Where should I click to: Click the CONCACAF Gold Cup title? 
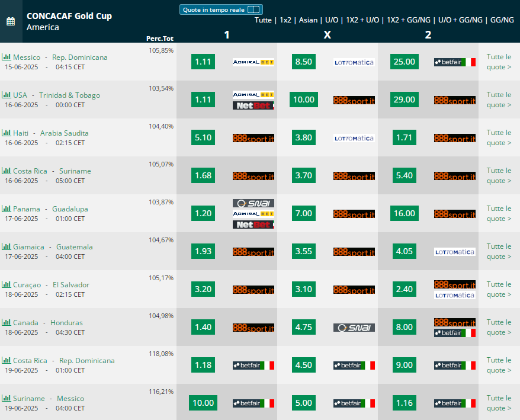[69, 16]
